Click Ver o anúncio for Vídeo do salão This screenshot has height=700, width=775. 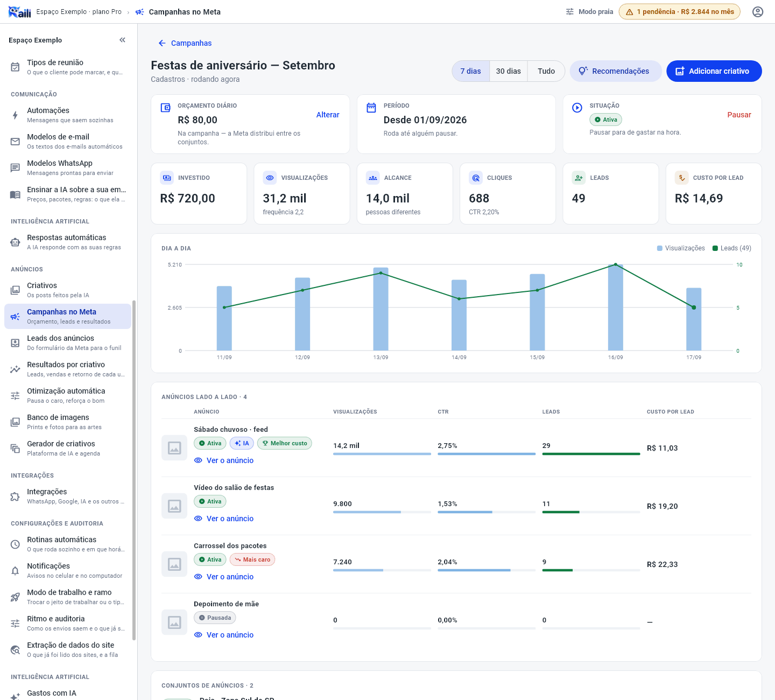click(x=224, y=519)
